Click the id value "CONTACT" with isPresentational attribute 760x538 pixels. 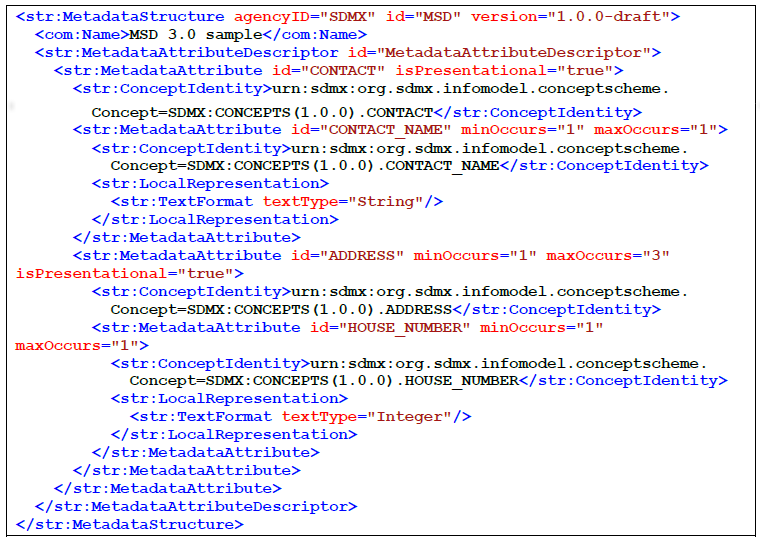point(343,70)
